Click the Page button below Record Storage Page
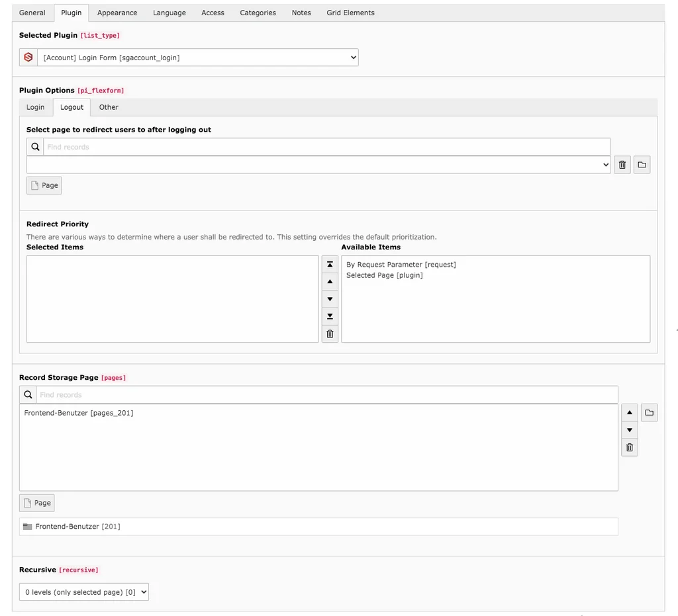Screen dimensions: 678x616 point(36,502)
